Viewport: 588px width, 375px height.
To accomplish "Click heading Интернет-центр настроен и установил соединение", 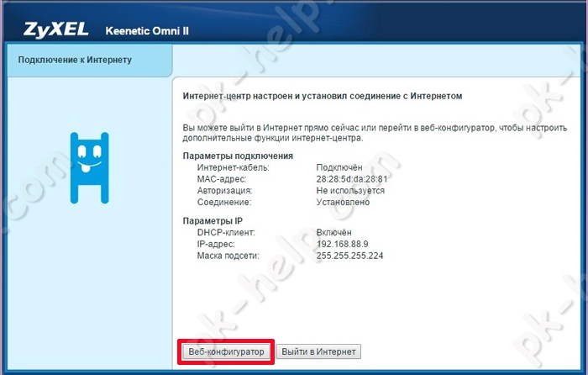I will coord(322,96).
